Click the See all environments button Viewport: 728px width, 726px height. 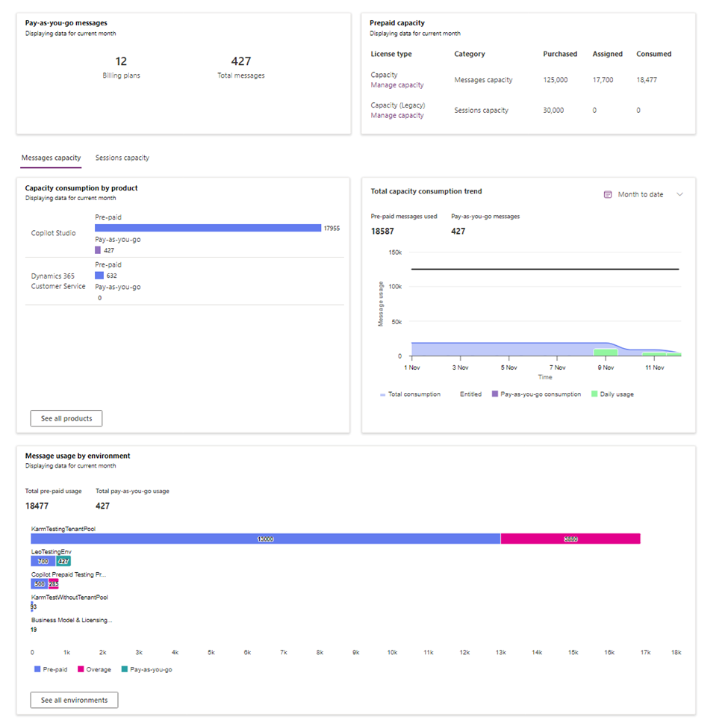[74, 700]
